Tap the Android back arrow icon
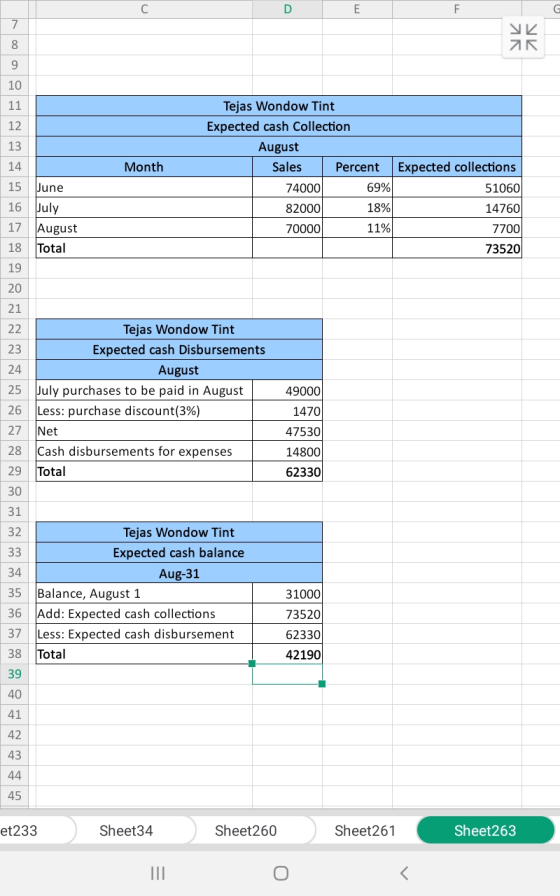560x896 pixels. (x=404, y=873)
